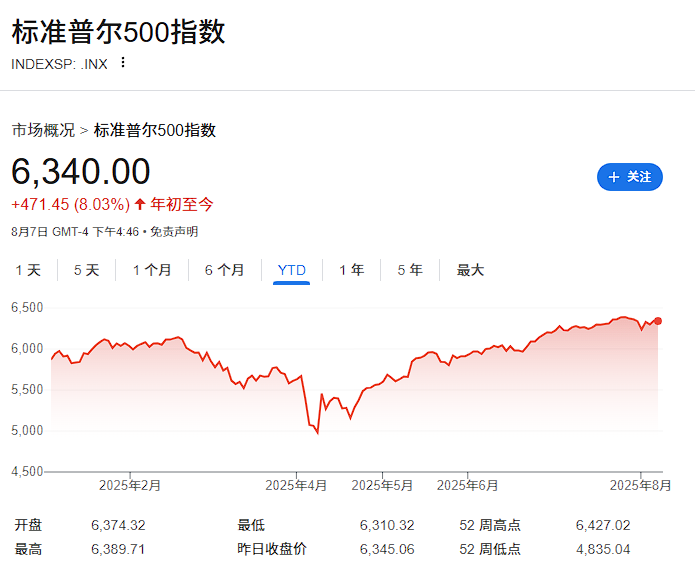This screenshot has height=570, width=695.
Task: Click the 2025年5月 axis label
Action: tap(382, 485)
